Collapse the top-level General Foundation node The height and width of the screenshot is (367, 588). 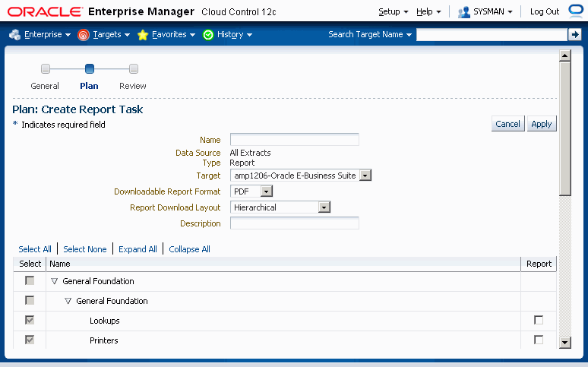[55, 281]
